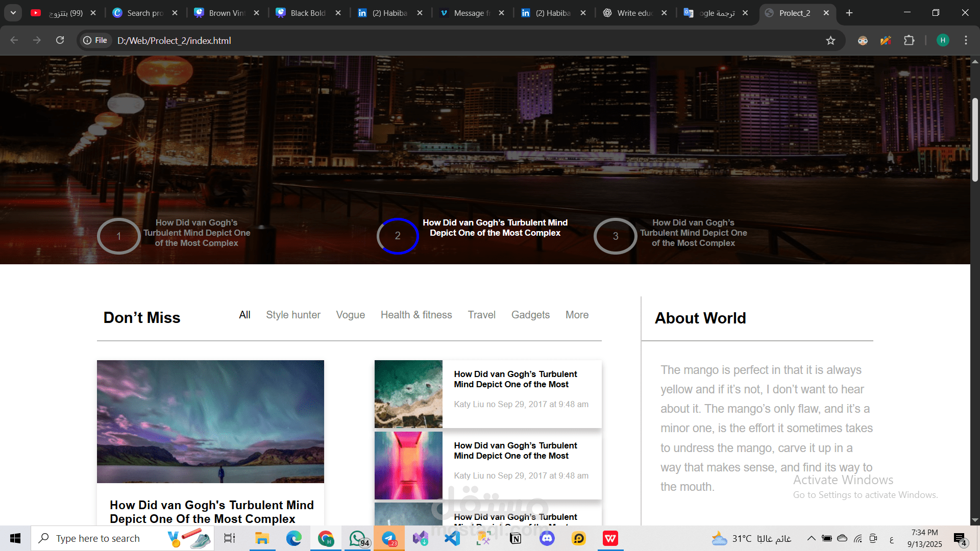980x551 pixels.
Task: Select the Health & fitness filter
Action: (x=416, y=315)
